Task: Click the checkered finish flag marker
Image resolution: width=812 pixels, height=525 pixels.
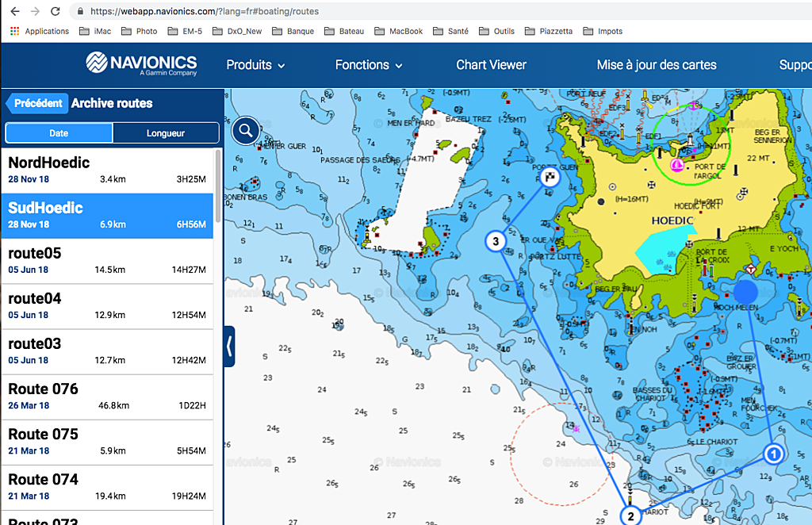Action: pyautogui.click(x=550, y=177)
